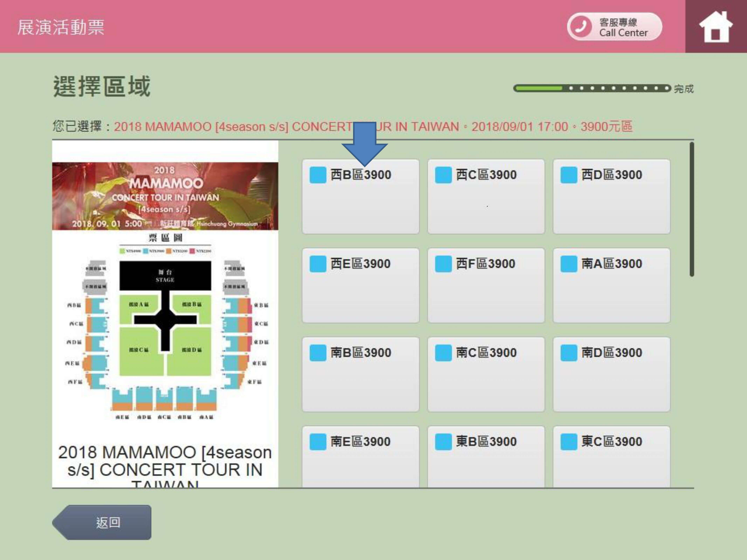Click the blue square icon on 西C區3900
This screenshot has width=747, height=560.
tap(443, 175)
